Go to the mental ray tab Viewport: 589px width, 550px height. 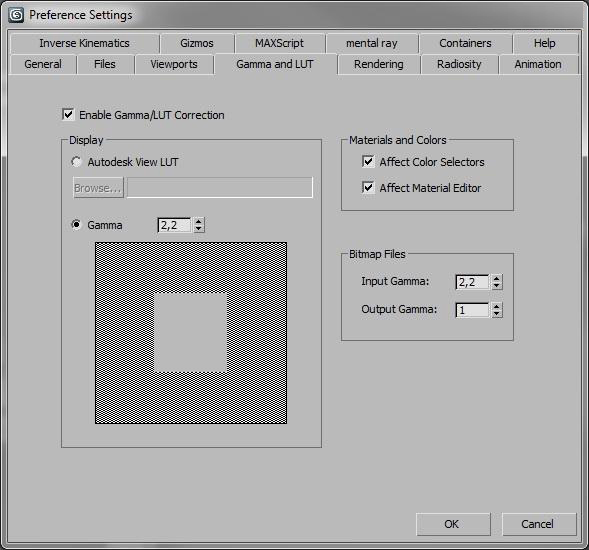coord(372,43)
